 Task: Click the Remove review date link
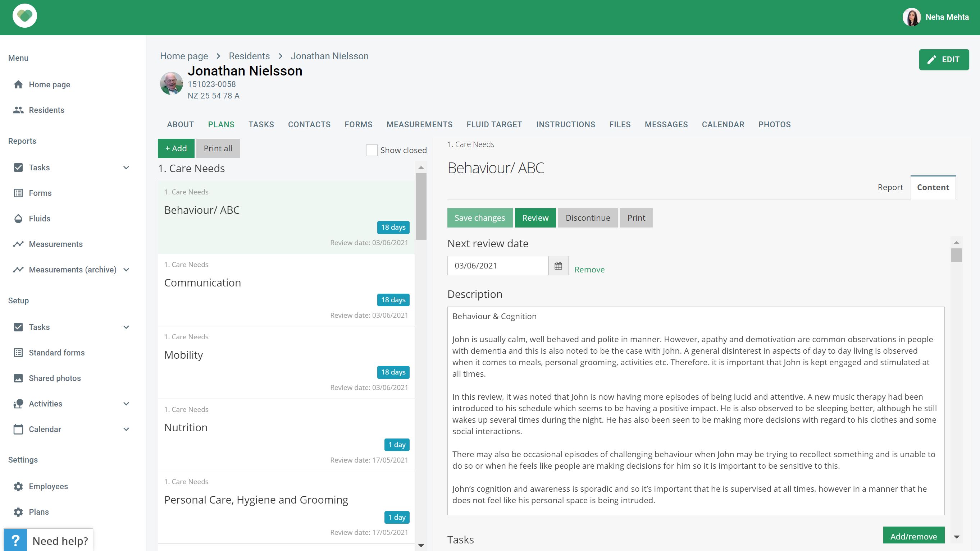[589, 270]
